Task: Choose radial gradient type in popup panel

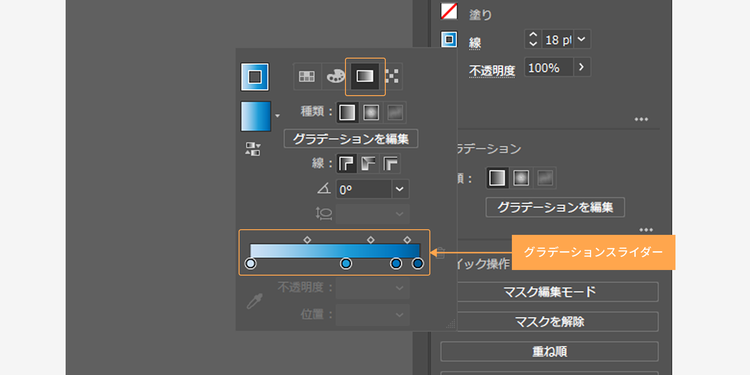Action: click(x=371, y=112)
